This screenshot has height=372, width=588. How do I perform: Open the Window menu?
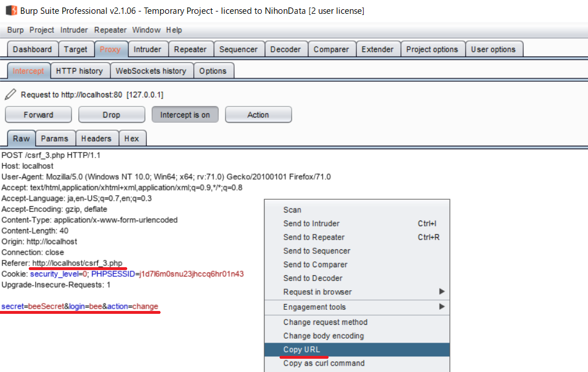(146, 30)
